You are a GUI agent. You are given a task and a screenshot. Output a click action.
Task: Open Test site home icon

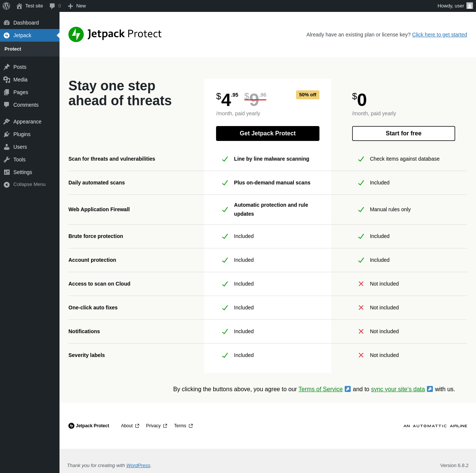point(19,6)
